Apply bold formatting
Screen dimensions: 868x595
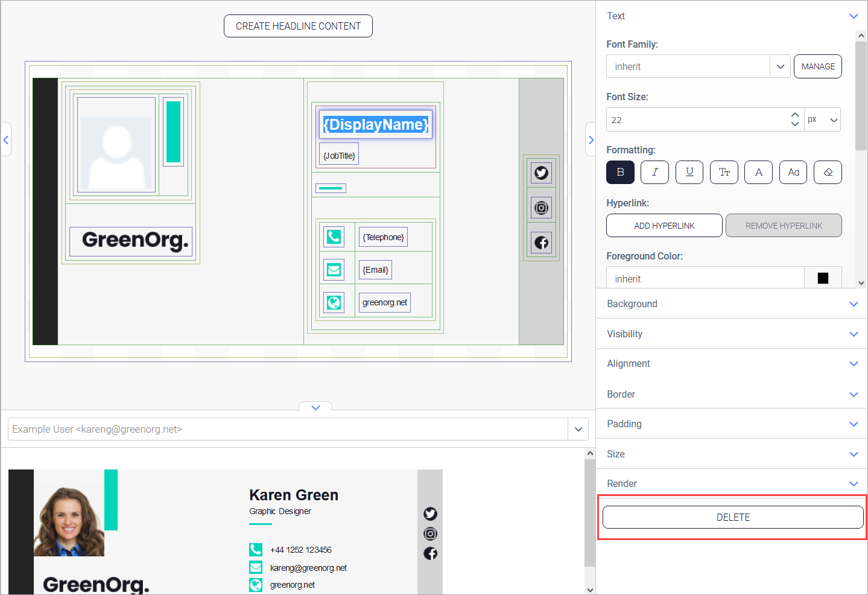[620, 172]
